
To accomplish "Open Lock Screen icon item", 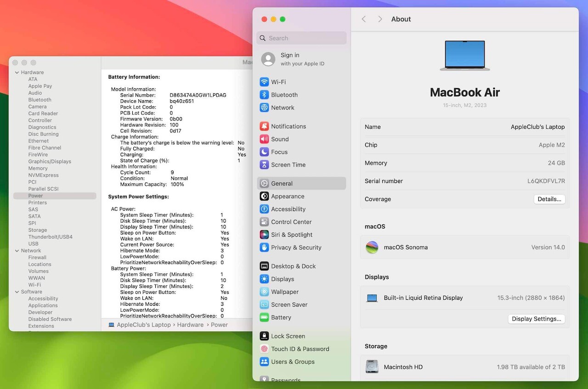I will [264, 336].
